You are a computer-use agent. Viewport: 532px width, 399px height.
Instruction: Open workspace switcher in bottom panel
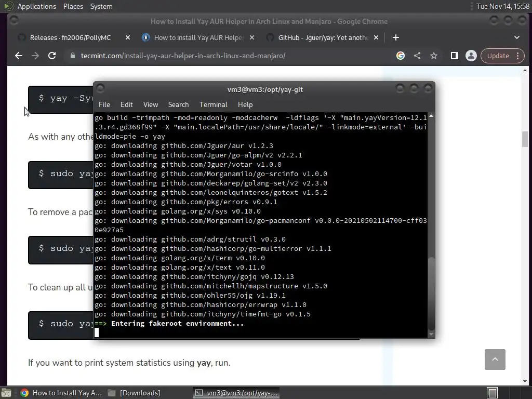(493, 393)
